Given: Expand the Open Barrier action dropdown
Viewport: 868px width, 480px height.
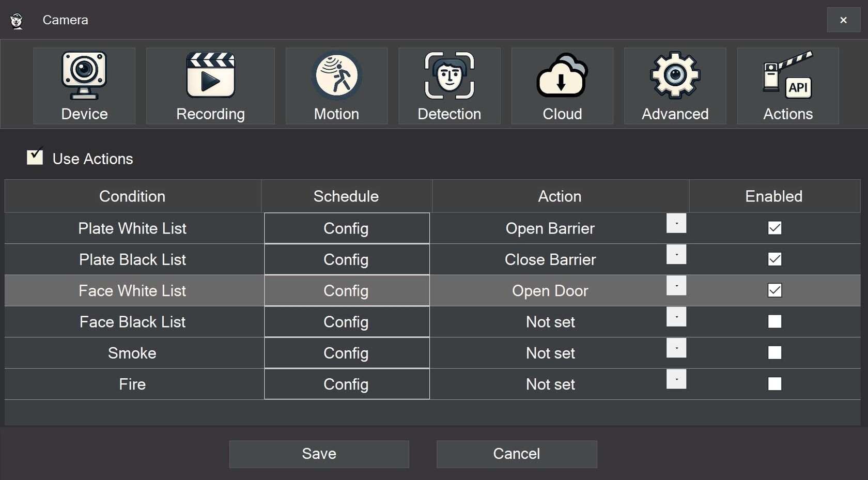Looking at the screenshot, I should pyautogui.click(x=676, y=224).
